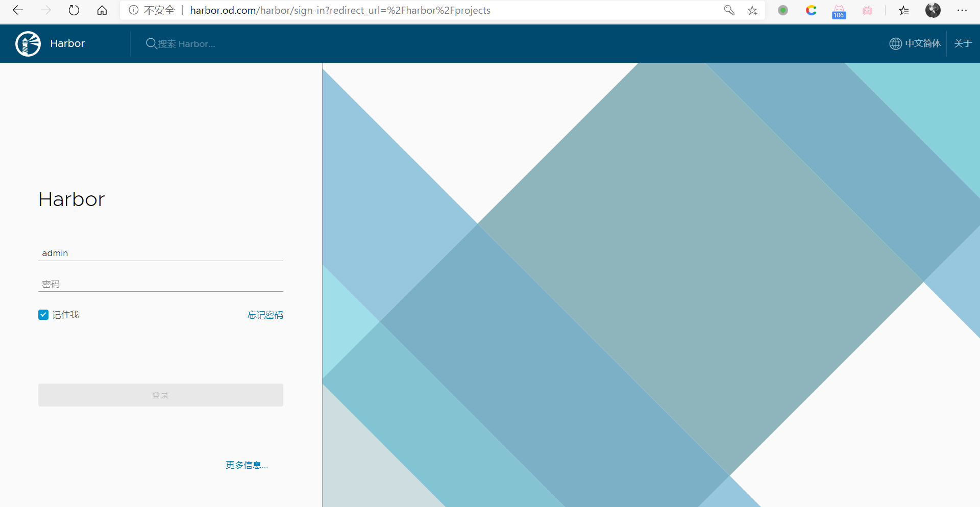Open the favorites list icon
Viewport: 980px width, 507px height.
[903, 10]
